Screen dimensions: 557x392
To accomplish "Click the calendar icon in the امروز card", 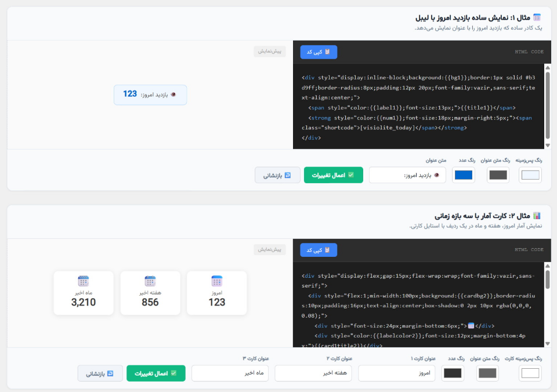I will point(216,281).
